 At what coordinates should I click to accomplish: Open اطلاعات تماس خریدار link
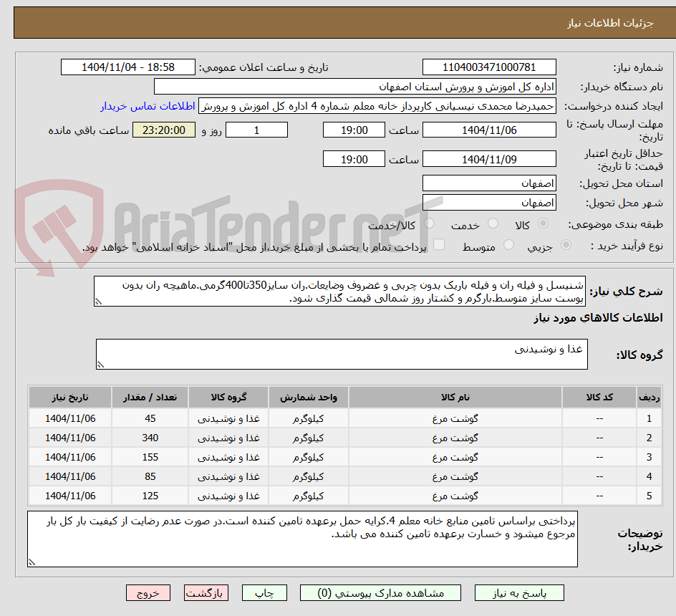tap(148, 106)
